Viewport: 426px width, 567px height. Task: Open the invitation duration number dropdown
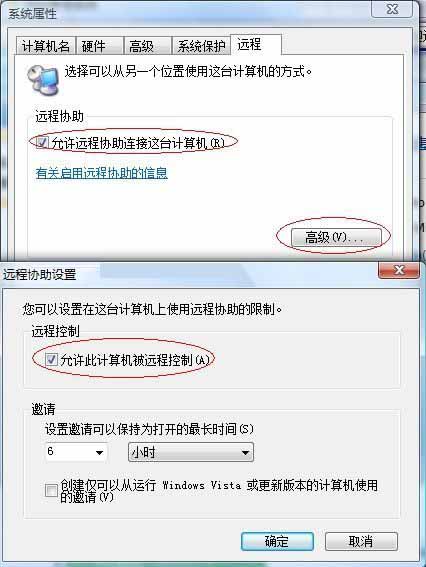[x=76, y=452]
